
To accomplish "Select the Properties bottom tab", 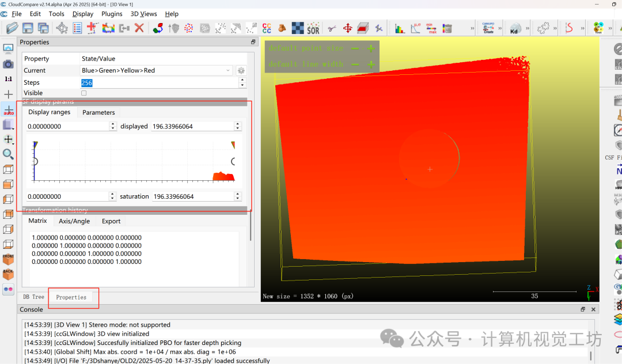I will click(71, 297).
